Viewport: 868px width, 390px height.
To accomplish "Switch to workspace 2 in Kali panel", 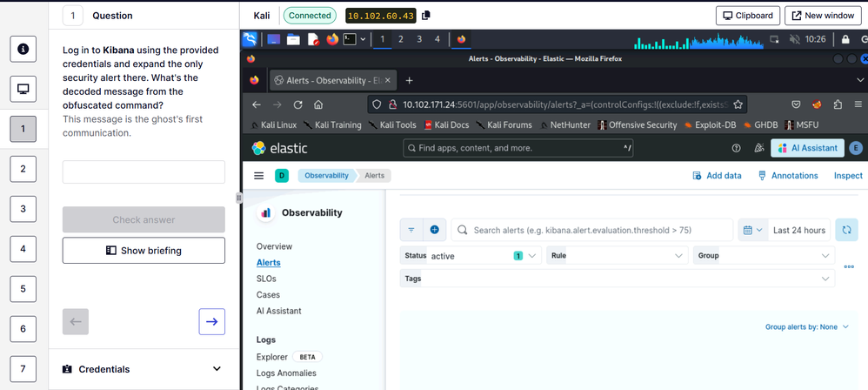I will (x=400, y=39).
